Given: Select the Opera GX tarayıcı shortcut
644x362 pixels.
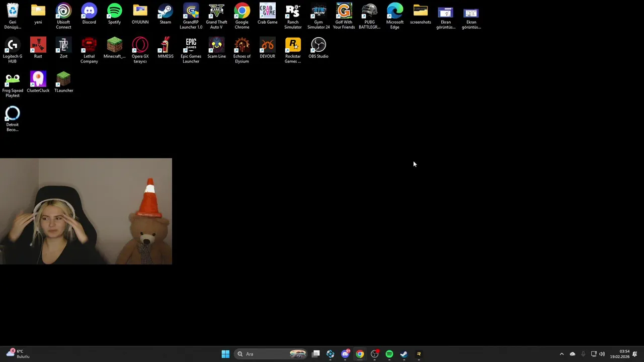Looking at the screenshot, I should pyautogui.click(x=140, y=50).
